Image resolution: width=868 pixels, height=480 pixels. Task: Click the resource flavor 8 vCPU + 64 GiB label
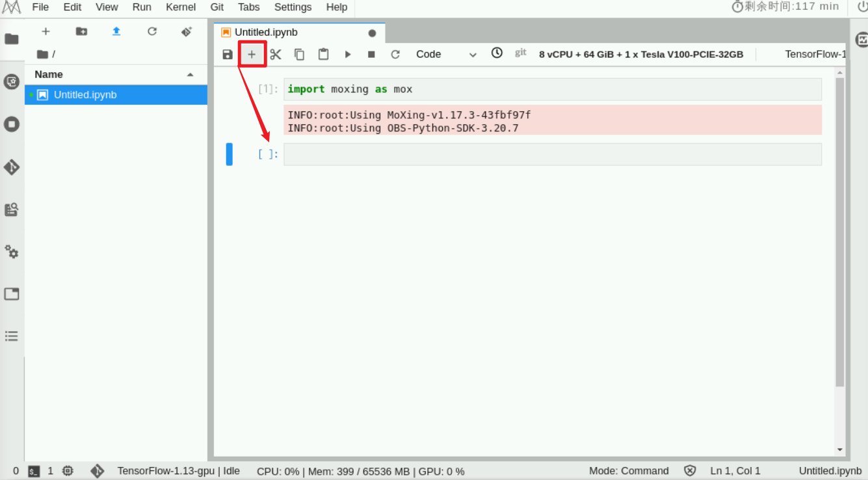[x=641, y=55]
